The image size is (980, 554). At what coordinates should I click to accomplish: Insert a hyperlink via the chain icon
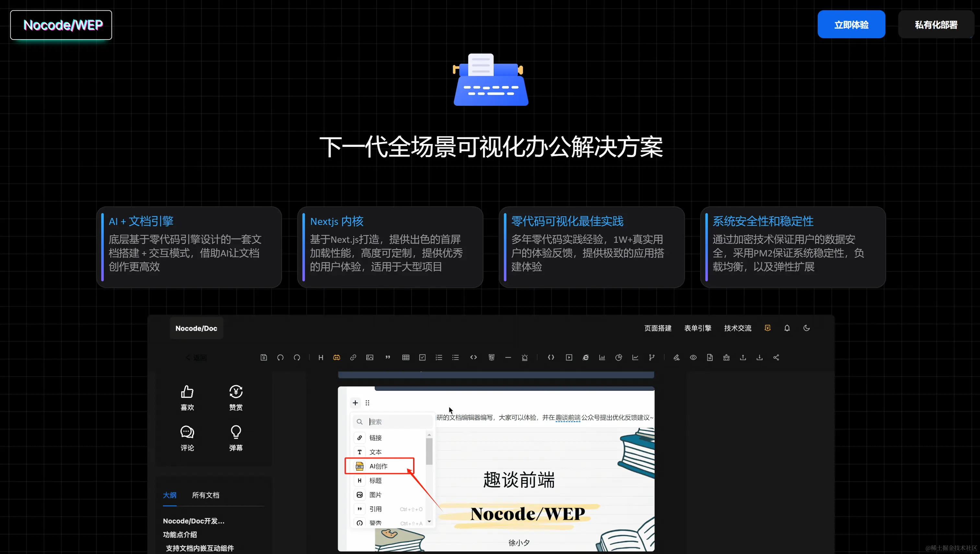pyautogui.click(x=353, y=357)
